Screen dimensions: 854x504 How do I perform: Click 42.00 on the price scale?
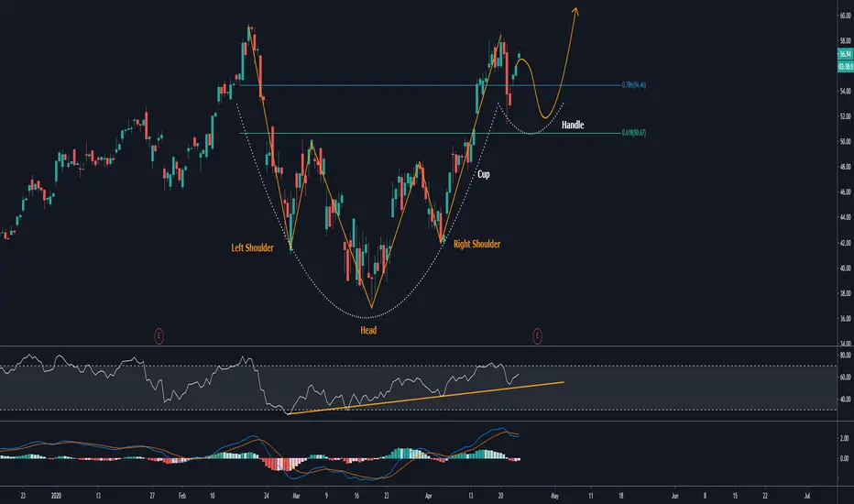[x=845, y=243]
